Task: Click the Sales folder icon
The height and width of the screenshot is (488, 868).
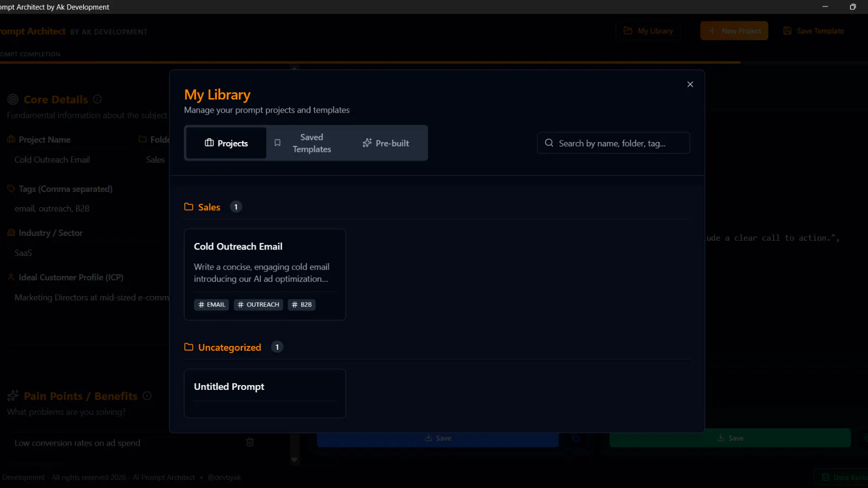Action: point(189,207)
